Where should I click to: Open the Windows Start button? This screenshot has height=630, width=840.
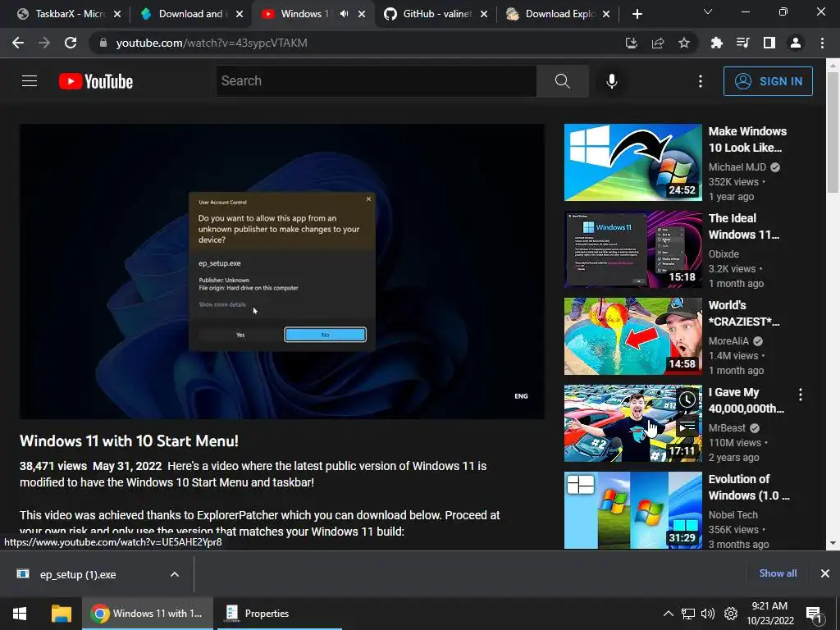point(20,614)
